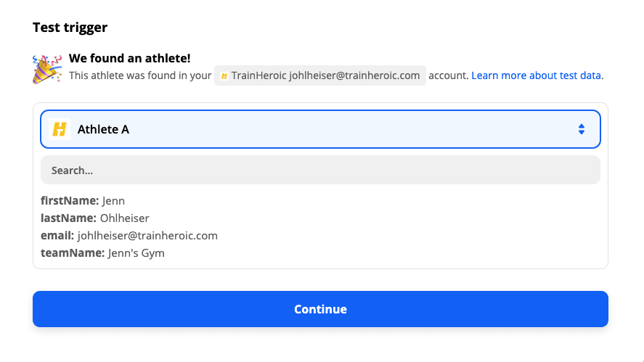Select the email field label

57,236
